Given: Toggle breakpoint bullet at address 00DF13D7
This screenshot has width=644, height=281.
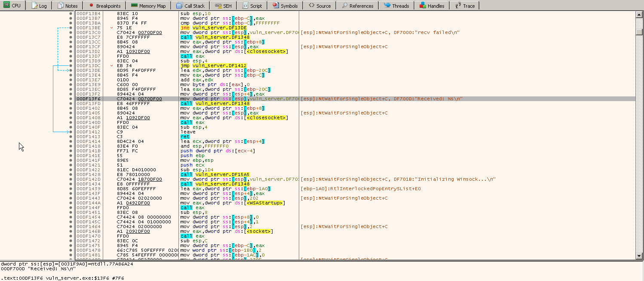Looking at the screenshot, I should (x=71, y=56).
